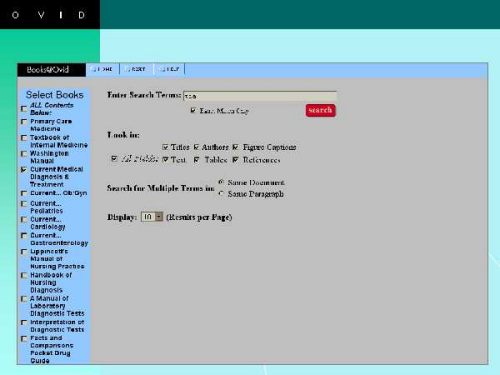The image size is (500, 375).
Task: Toggle the Text checkbox
Action: (165, 159)
